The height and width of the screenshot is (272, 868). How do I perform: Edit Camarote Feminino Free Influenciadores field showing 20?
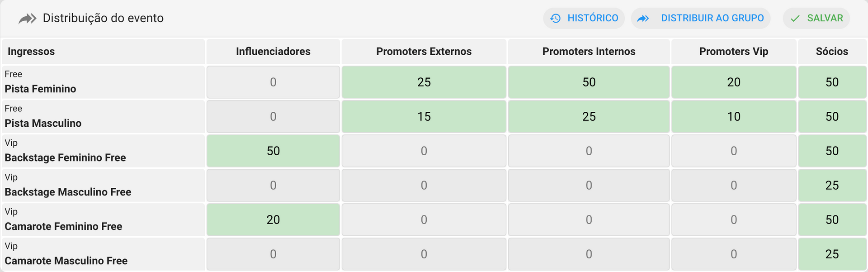[x=273, y=220]
